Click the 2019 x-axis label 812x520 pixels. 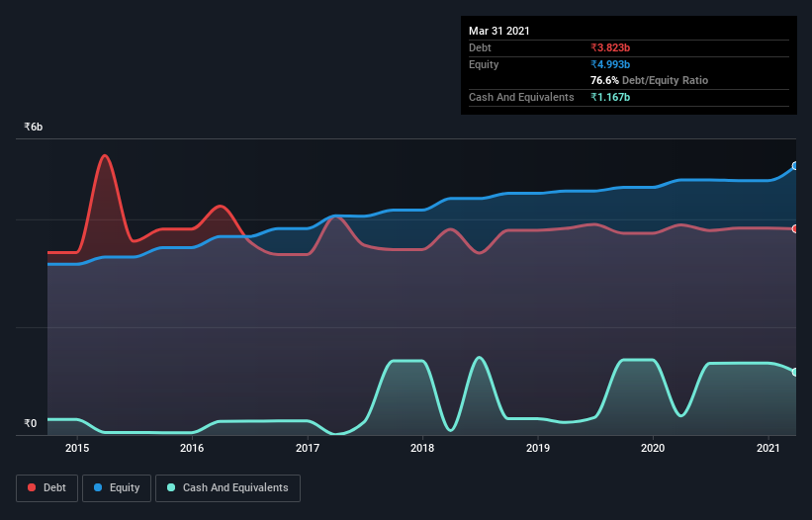tap(538, 448)
